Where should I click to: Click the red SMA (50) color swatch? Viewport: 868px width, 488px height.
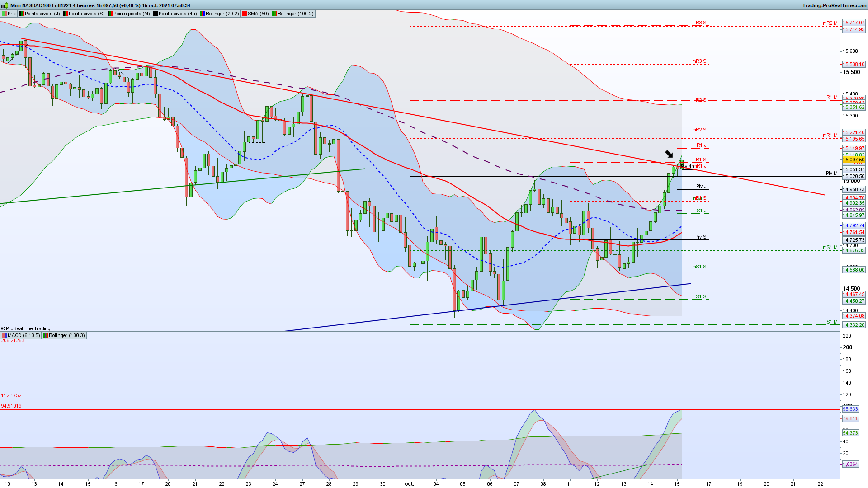click(245, 14)
